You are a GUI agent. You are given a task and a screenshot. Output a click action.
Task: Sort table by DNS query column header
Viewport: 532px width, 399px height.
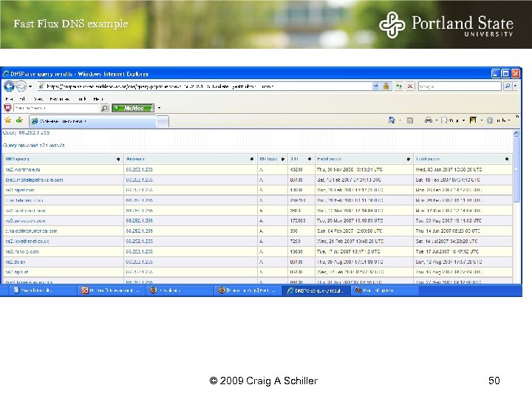pos(64,159)
